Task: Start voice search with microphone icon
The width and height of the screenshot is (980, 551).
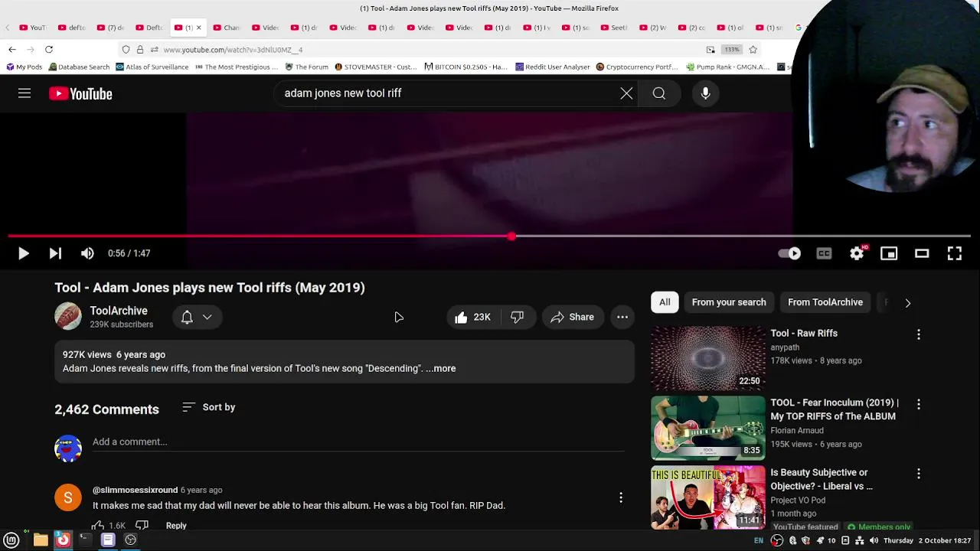Action: (x=705, y=93)
